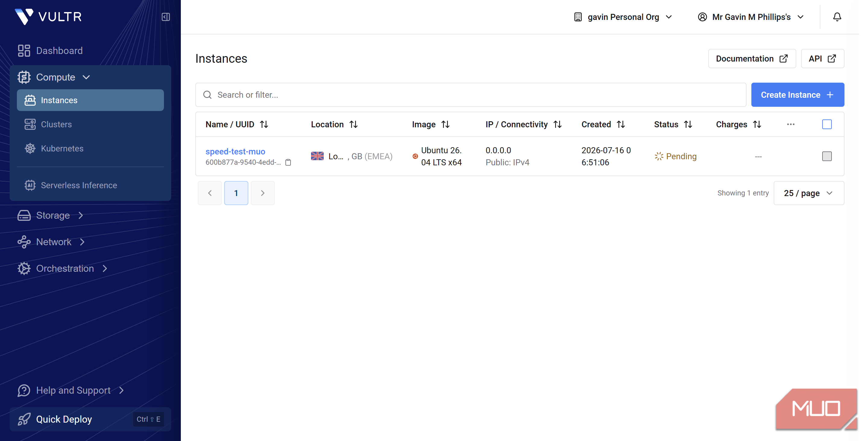Image resolution: width=868 pixels, height=441 pixels.
Task: Open notifications bell
Action: (837, 17)
